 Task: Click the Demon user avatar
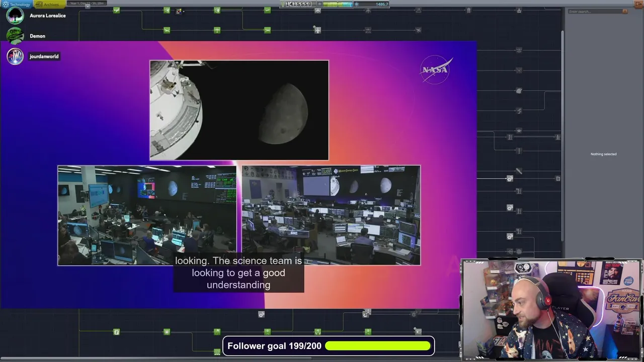point(15,36)
